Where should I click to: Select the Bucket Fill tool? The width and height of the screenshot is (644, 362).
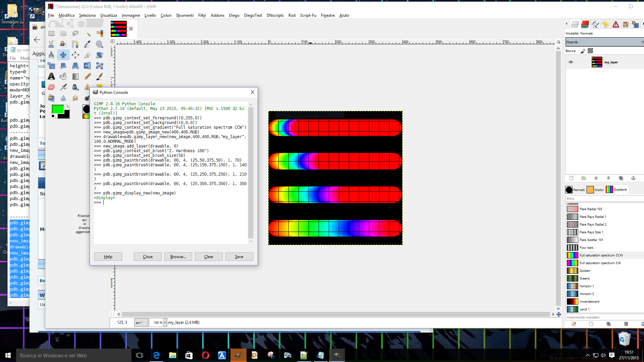pyautogui.click(x=63, y=76)
